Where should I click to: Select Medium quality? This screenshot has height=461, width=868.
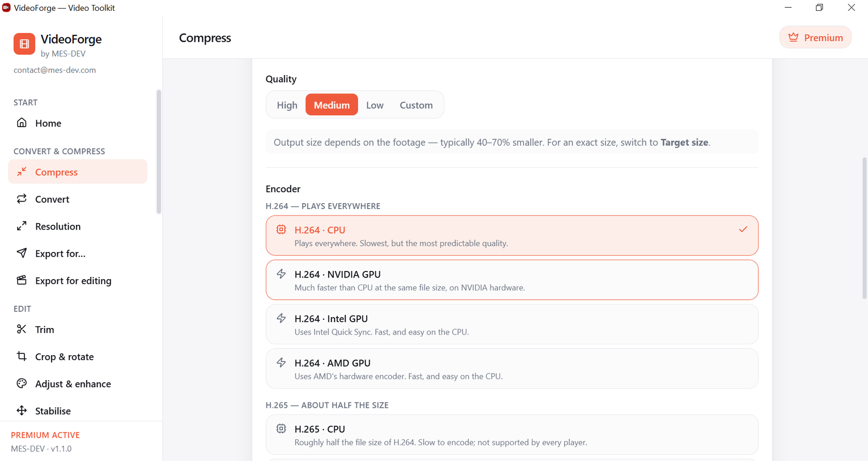(331, 105)
